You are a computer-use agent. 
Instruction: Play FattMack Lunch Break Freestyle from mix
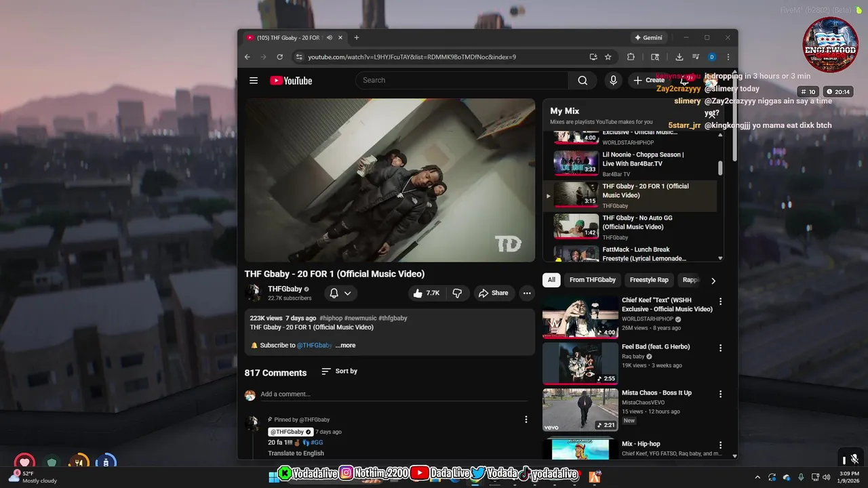click(630, 253)
